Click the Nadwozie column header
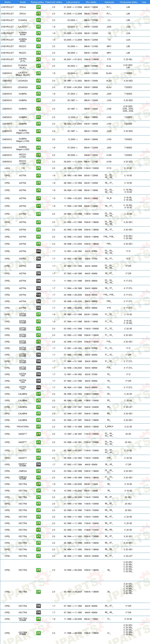 [x=109, y=2]
